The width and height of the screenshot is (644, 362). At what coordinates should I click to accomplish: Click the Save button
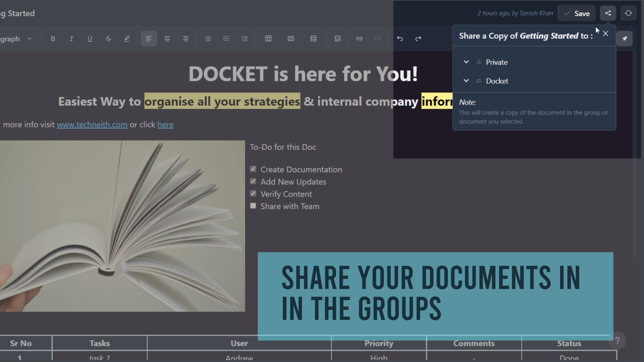[x=577, y=13]
